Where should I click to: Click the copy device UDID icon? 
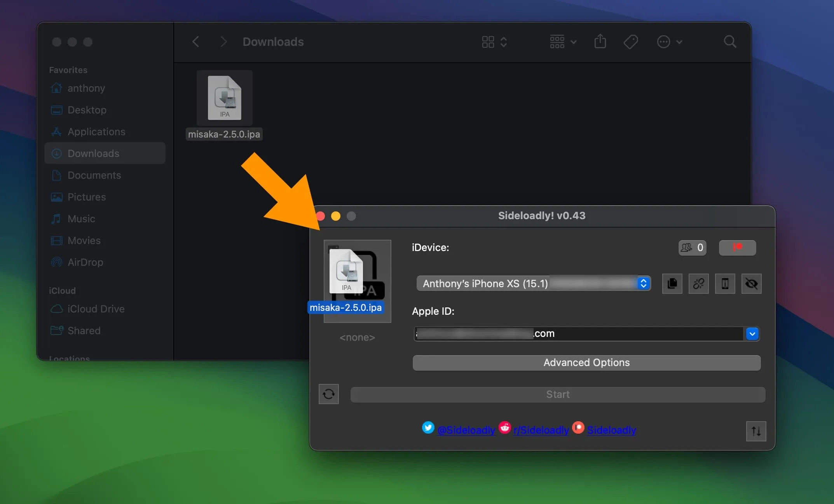coord(672,283)
